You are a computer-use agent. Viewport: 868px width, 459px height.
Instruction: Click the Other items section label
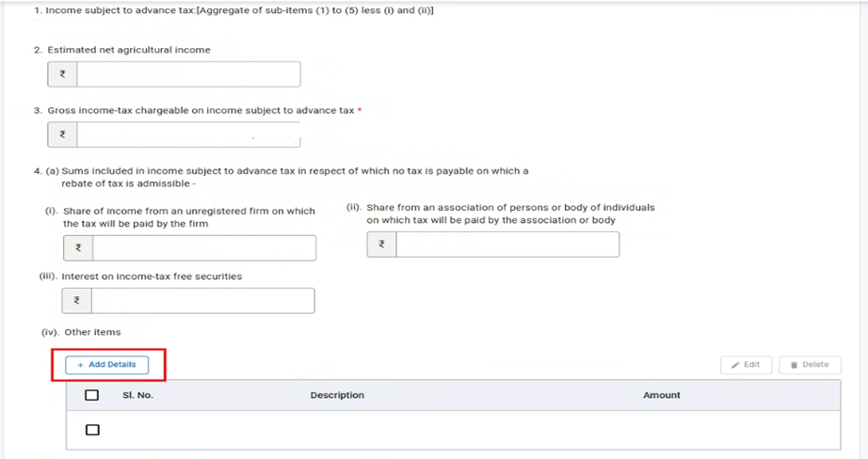92,332
